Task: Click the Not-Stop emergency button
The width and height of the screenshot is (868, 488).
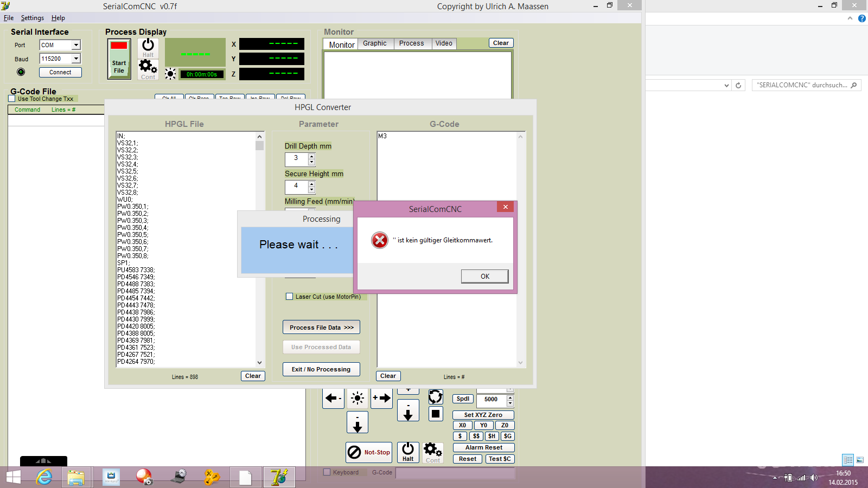Action: pyautogui.click(x=369, y=452)
